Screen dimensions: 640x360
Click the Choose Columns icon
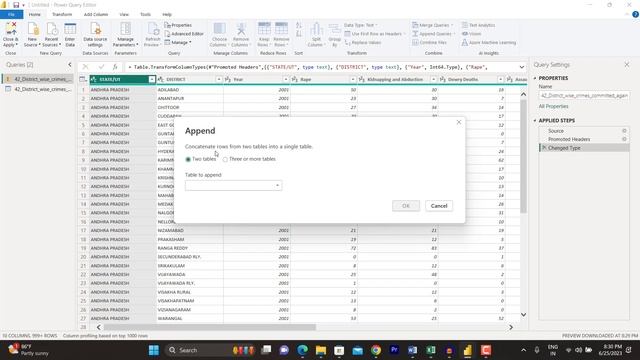(x=219, y=34)
